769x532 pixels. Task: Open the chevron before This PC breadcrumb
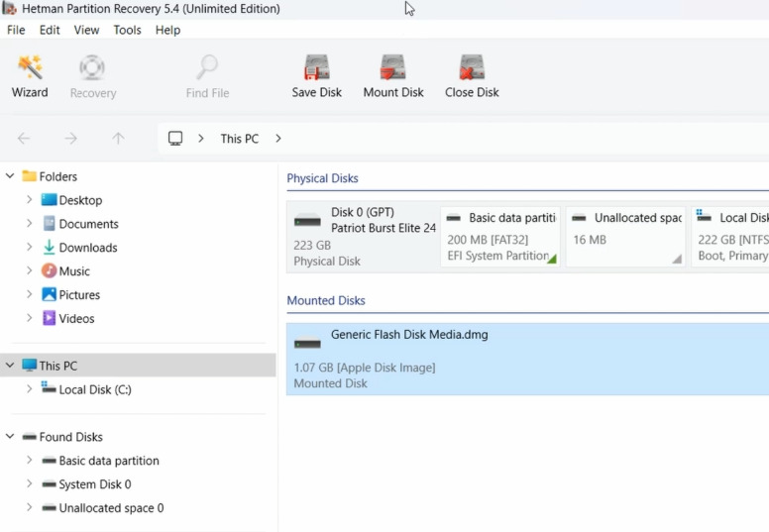click(x=200, y=139)
